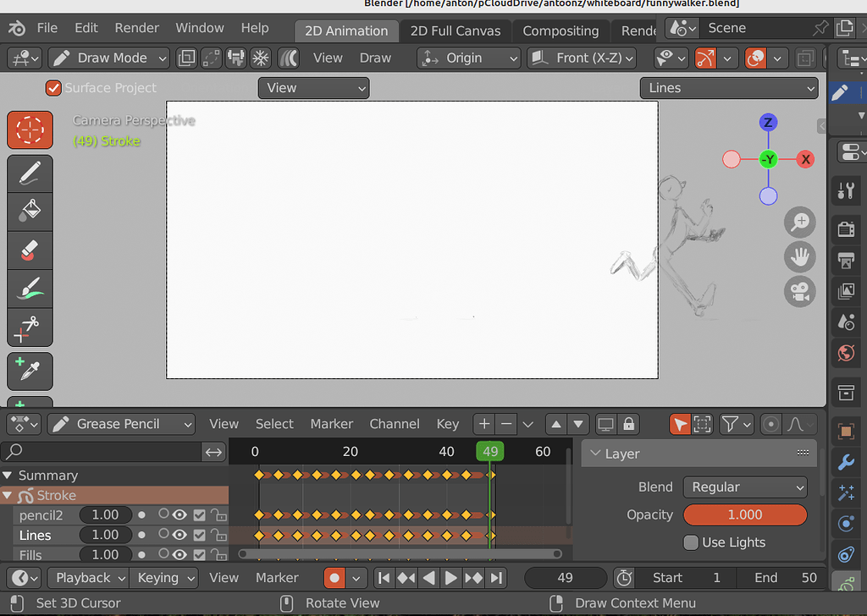Open the Scene properties tab
The height and width of the screenshot is (616, 867).
pyautogui.click(x=846, y=322)
